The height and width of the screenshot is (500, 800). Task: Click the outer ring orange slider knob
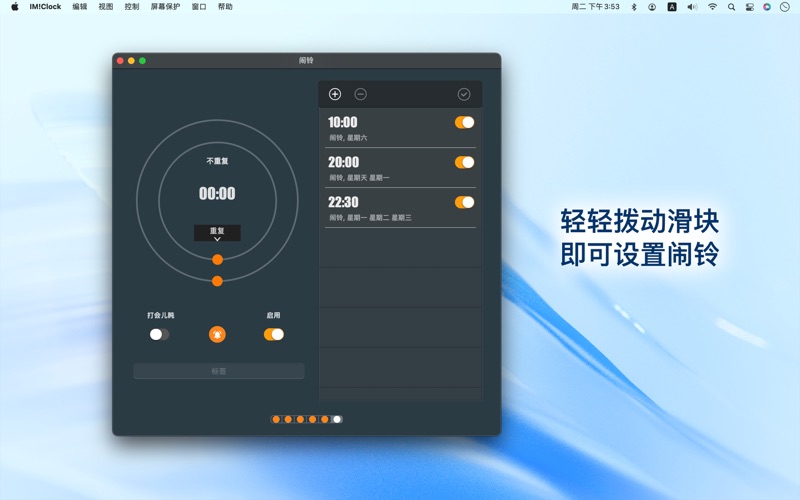click(217, 281)
